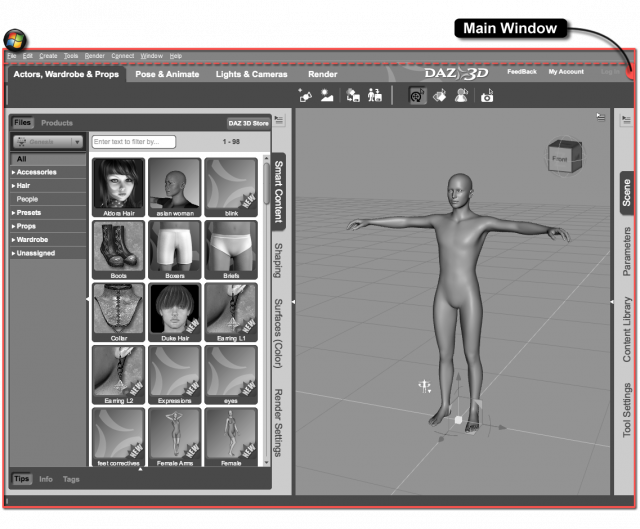Collapse the right pane using its edge arrow
The width and height of the screenshot is (640, 529).
[611, 302]
